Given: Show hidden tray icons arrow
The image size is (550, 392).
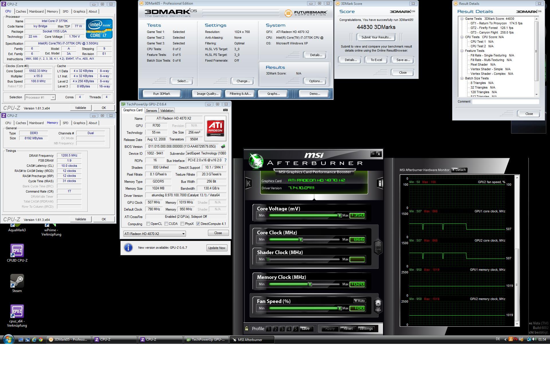Looking at the screenshot, I should (x=505, y=340).
